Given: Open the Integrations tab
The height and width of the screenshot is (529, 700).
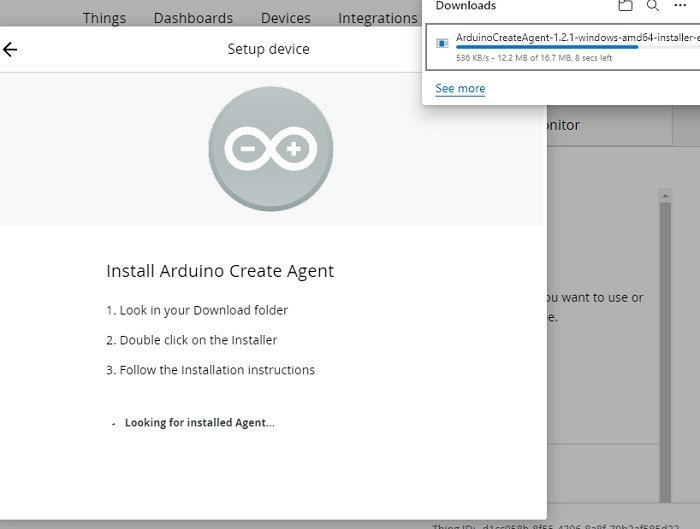Looking at the screenshot, I should click(378, 18).
